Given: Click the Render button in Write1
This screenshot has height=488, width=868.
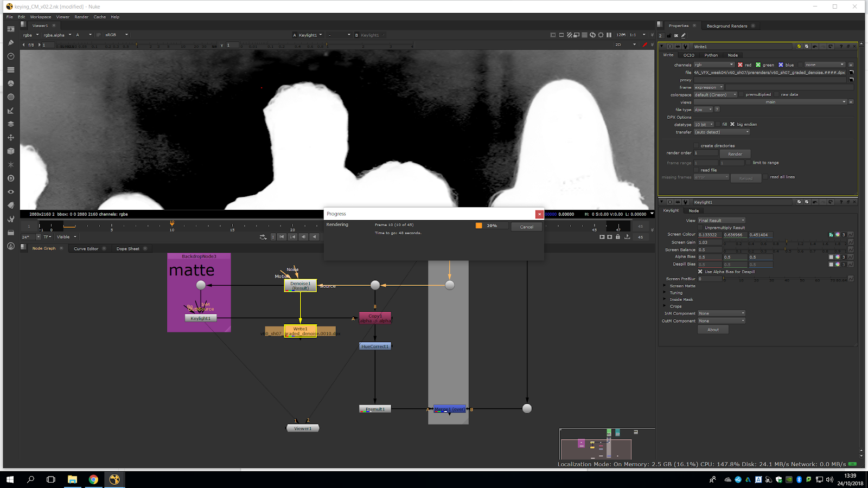Looking at the screenshot, I should pos(735,154).
